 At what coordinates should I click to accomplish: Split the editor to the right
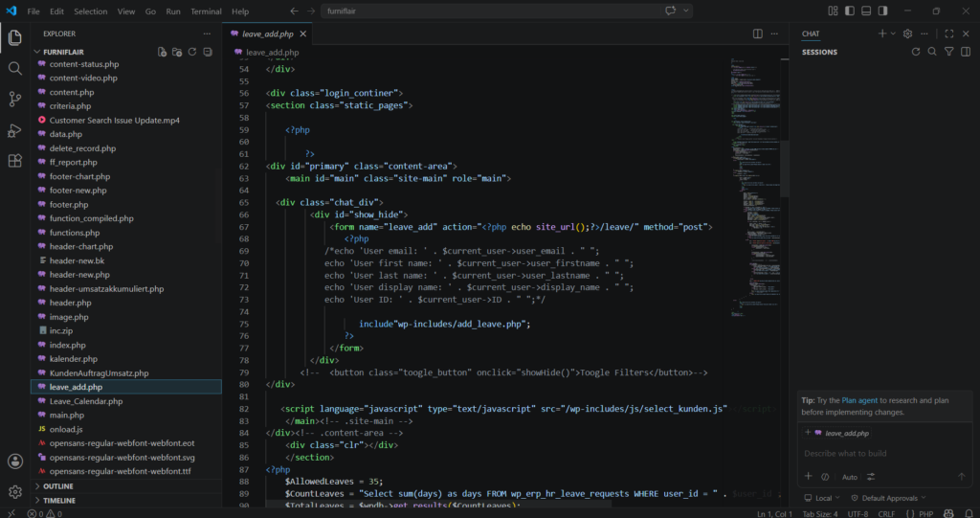tap(758, 34)
